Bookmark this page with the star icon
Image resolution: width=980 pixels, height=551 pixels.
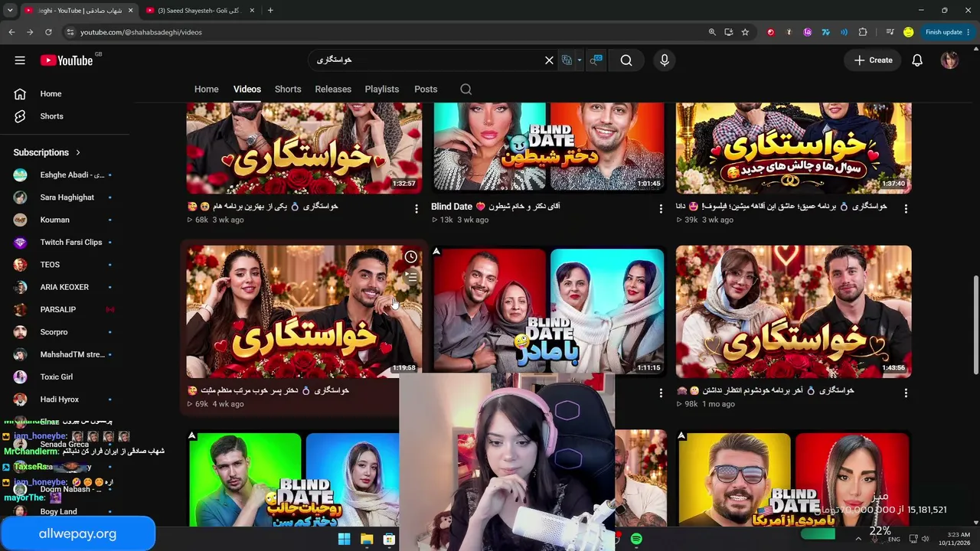coord(745,32)
